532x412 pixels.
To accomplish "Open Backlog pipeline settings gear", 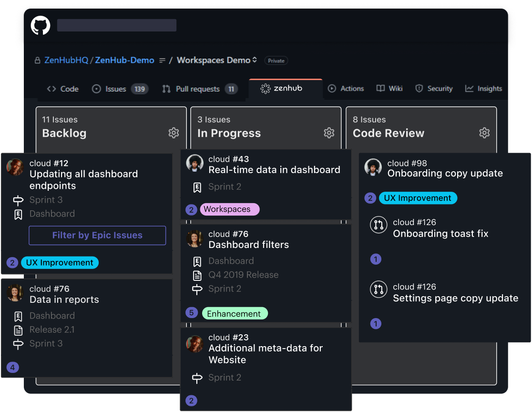I will pos(174,134).
